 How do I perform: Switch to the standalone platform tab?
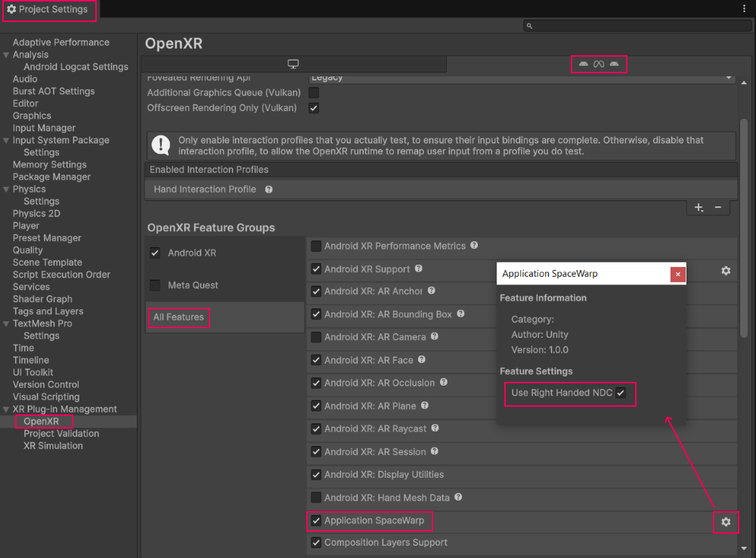pyautogui.click(x=293, y=64)
